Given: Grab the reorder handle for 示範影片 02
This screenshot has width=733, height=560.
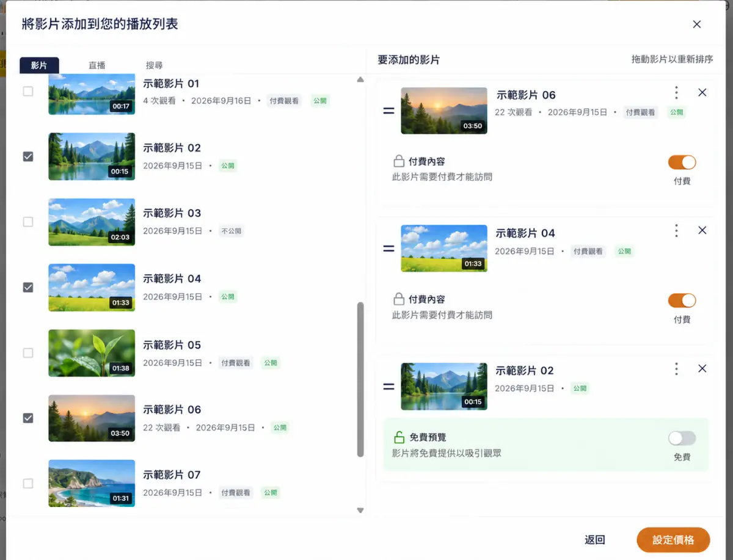Looking at the screenshot, I should pyautogui.click(x=388, y=387).
